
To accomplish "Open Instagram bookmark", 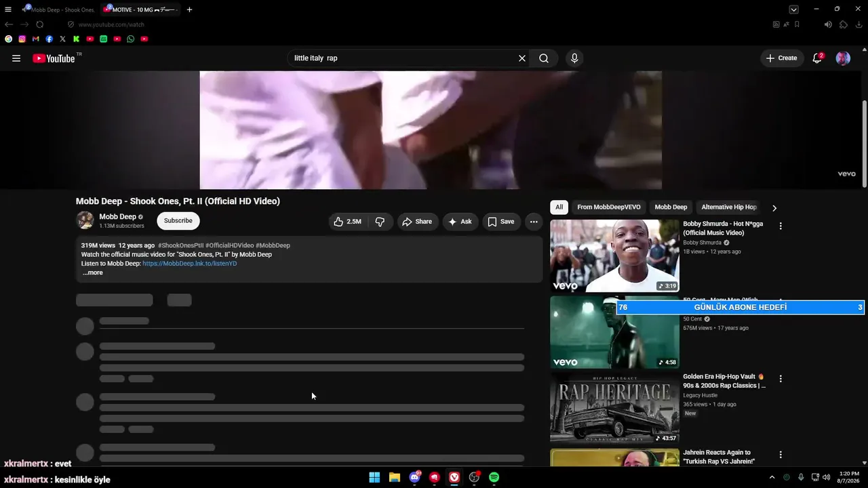I will (x=22, y=39).
